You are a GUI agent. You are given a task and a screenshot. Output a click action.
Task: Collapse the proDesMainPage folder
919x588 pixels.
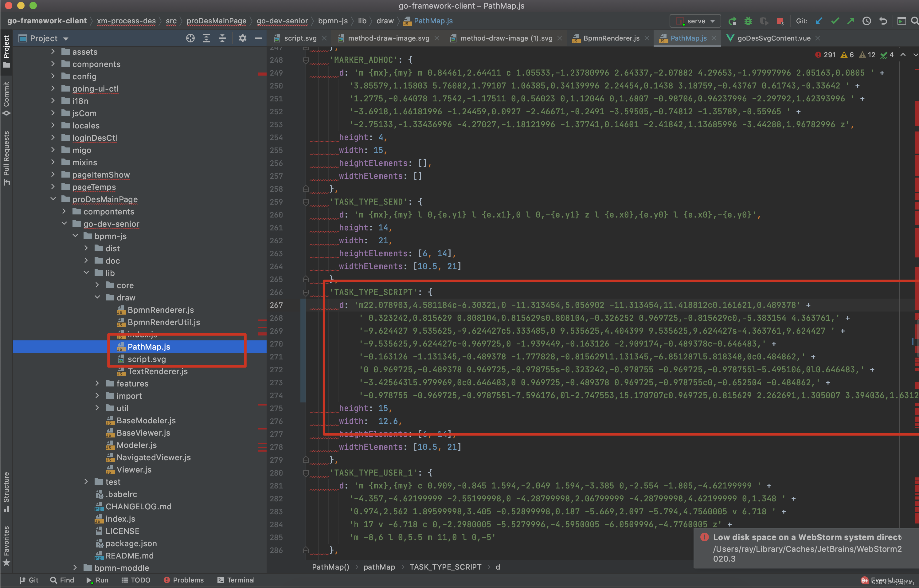point(53,199)
